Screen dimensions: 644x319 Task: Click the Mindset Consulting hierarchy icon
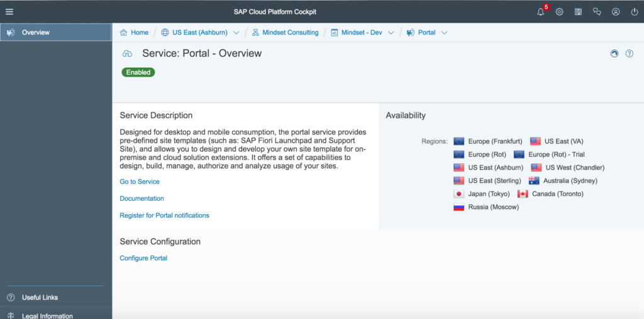click(x=255, y=33)
